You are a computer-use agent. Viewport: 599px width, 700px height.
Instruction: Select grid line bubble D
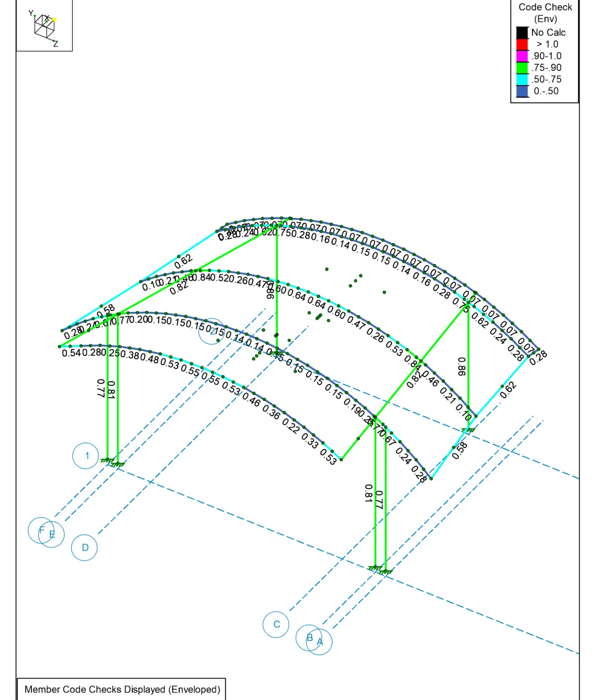point(85,547)
